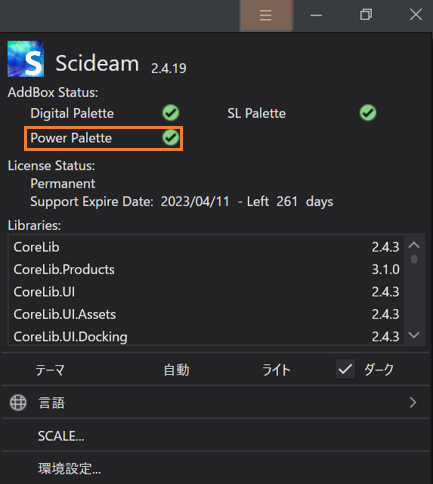
Task: Click the Scideam version number 2.4.19
Action: (169, 68)
